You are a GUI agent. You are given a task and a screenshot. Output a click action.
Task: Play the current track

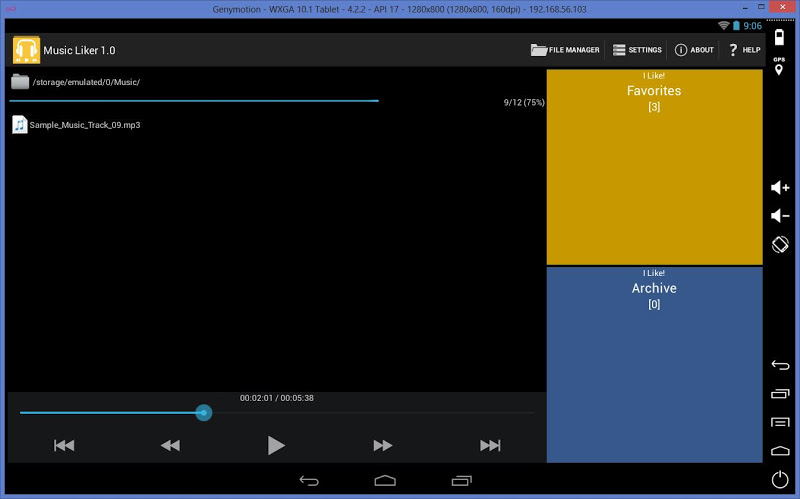(x=276, y=445)
